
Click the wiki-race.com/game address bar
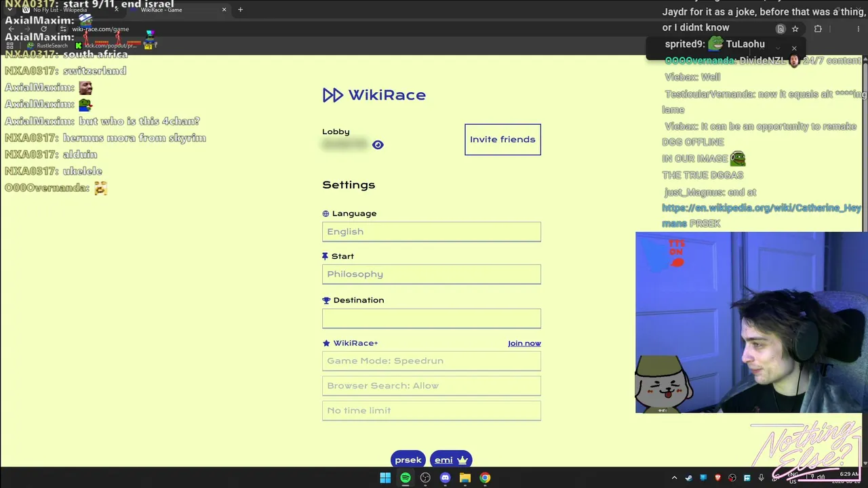point(100,29)
